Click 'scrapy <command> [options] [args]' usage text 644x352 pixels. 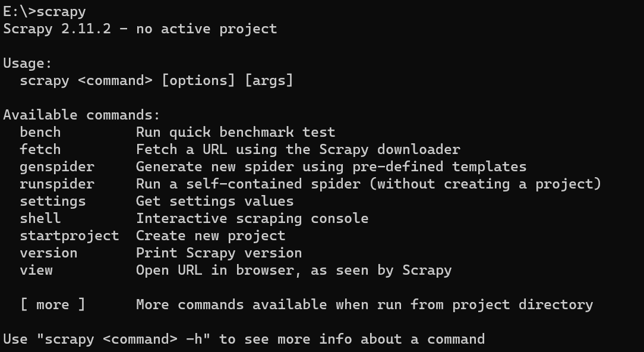[x=156, y=81]
